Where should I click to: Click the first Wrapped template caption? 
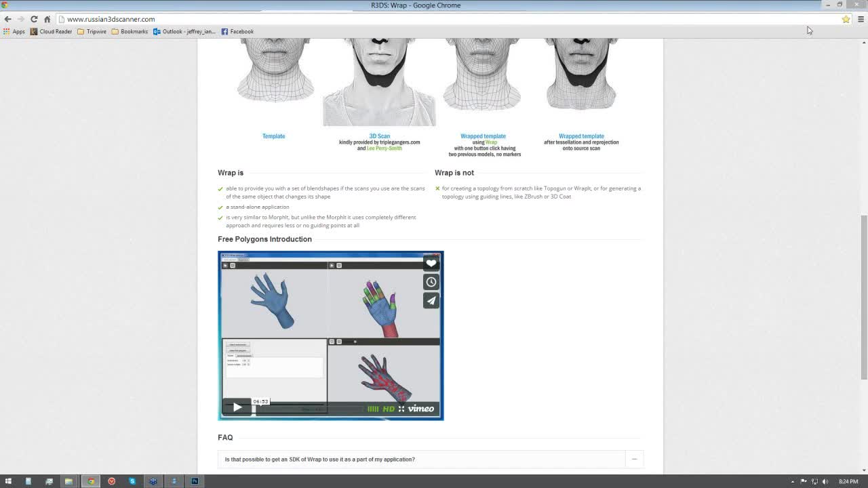click(484, 136)
